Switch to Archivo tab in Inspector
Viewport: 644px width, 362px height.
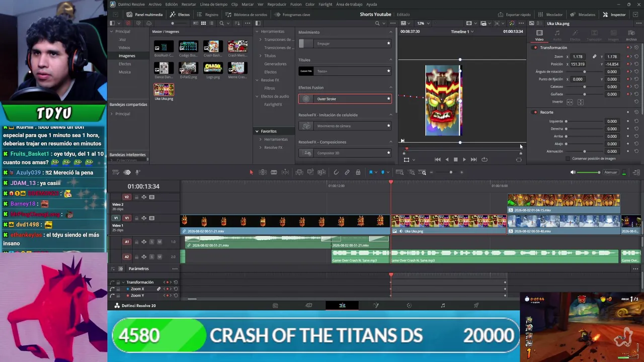point(631,35)
